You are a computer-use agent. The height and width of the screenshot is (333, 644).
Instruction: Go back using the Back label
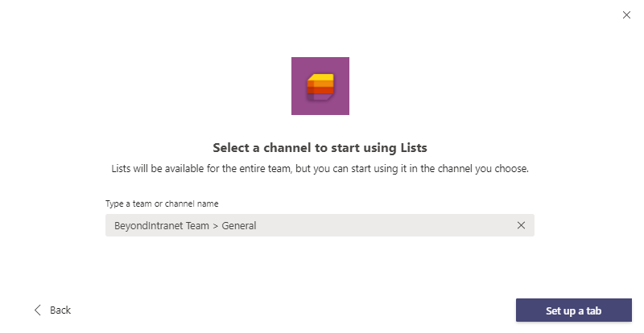[x=60, y=310]
